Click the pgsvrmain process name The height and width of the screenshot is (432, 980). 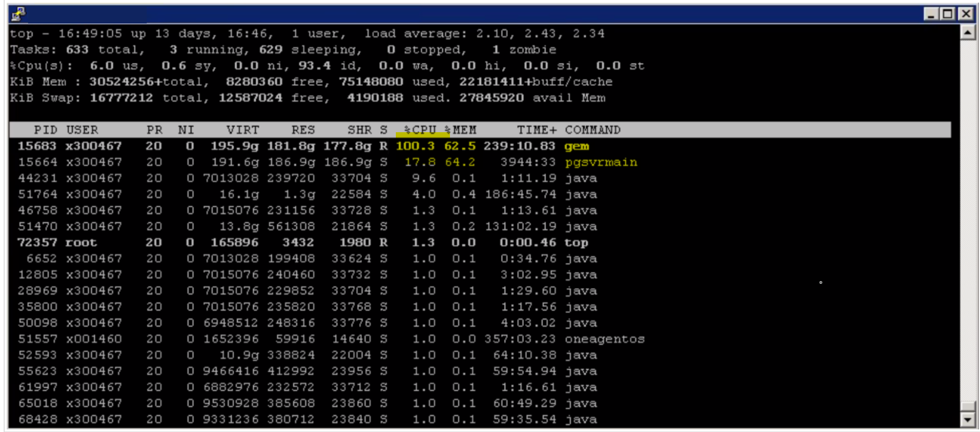click(601, 162)
